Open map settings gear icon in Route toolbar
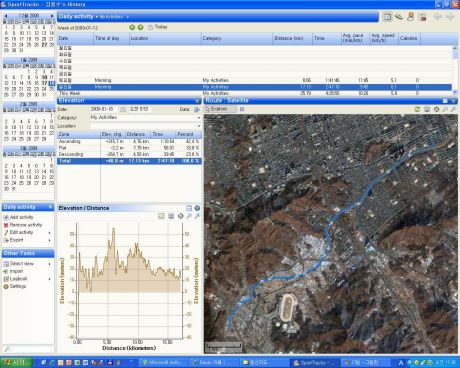460x368 pixels. [436, 109]
